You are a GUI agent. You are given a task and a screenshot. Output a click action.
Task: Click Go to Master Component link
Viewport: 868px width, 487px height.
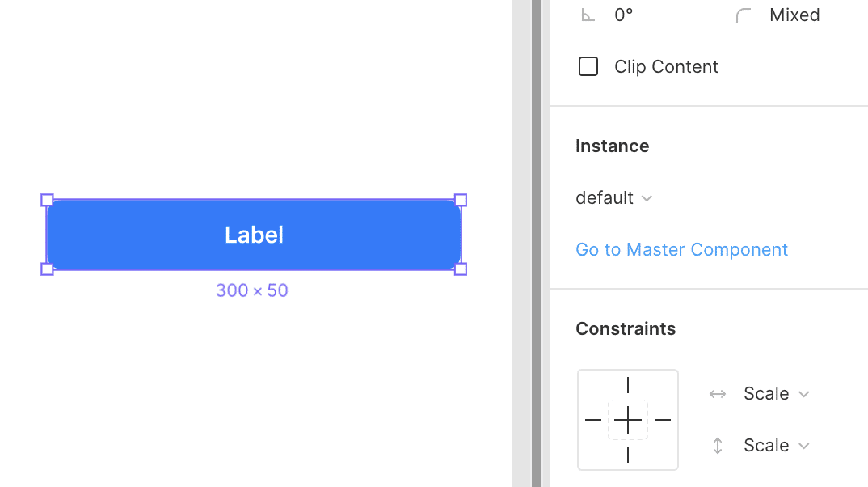(x=681, y=249)
